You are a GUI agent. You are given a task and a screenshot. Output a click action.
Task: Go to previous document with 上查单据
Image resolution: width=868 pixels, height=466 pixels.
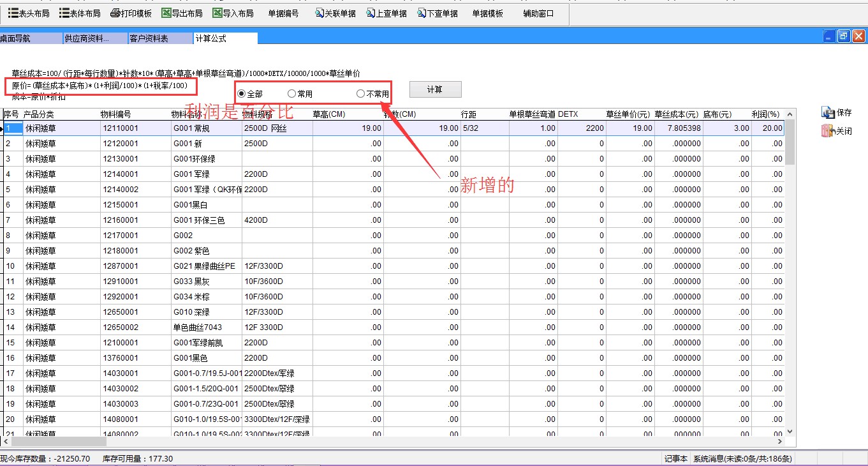tap(371, 13)
